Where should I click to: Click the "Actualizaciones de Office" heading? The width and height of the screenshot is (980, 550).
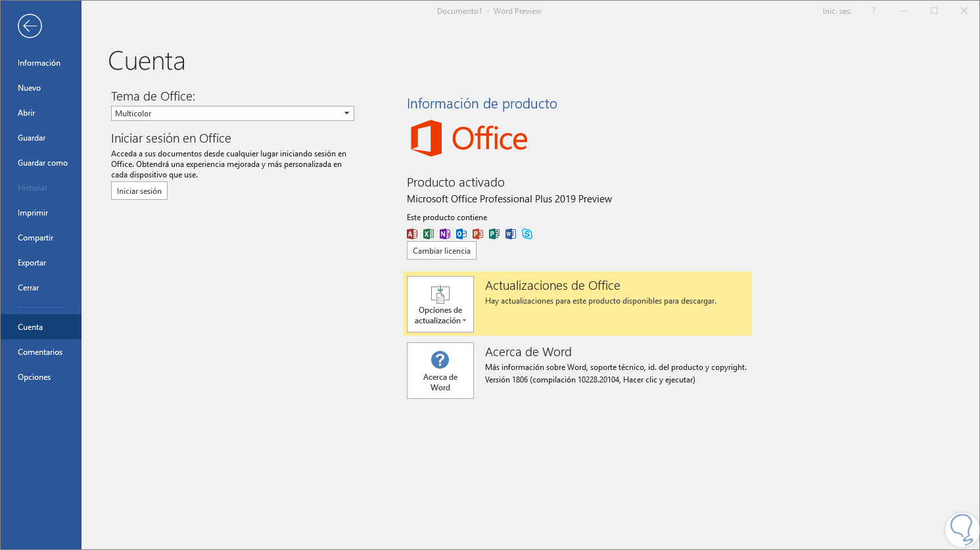pos(553,286)
